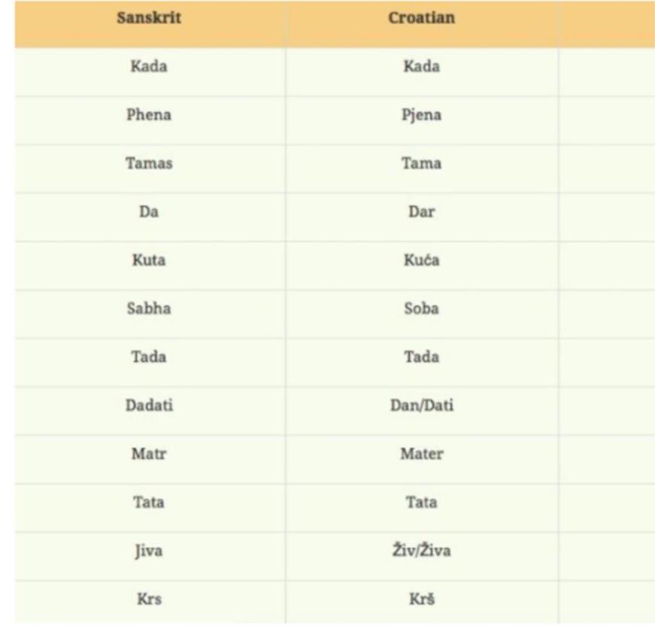
Task: Select the Sanskrit word Jiva
Action: (x=149, y=551)
